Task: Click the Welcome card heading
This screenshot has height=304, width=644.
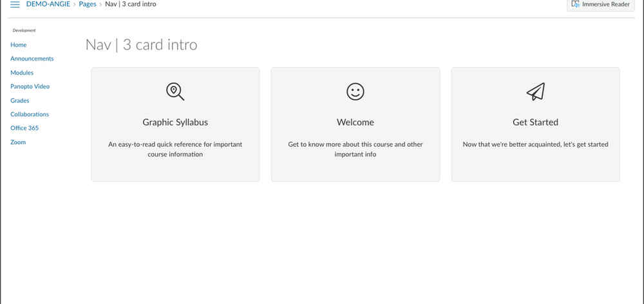Action: click(x=355, y=122)
